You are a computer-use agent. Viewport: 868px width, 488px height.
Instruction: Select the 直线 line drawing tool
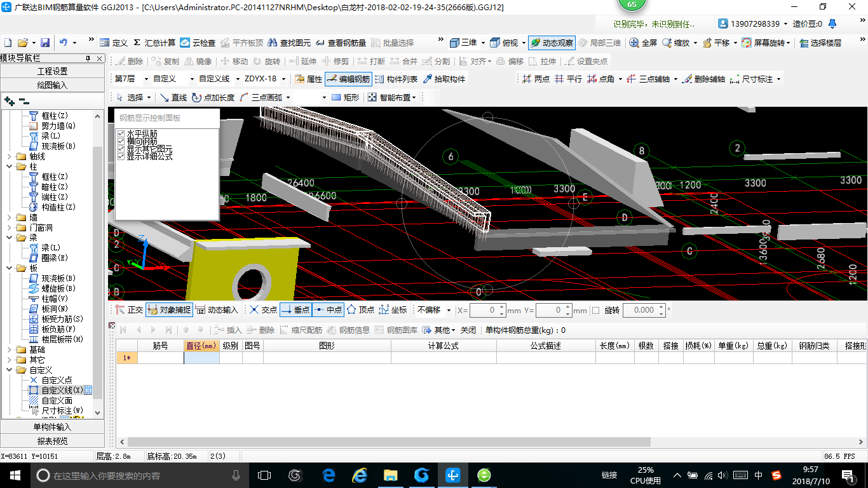[x=173, y=97]
